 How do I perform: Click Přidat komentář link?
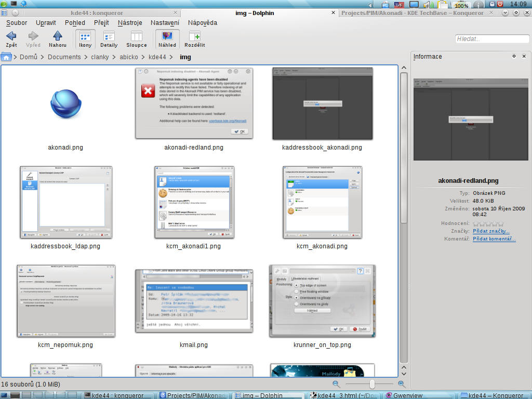click(494, 239)
